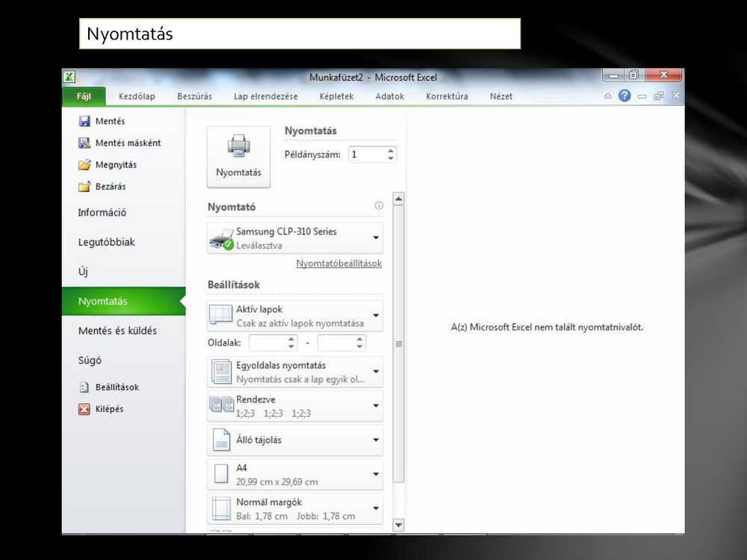This screenshot has width=747, height=560.
Task: Increase the first Oldalak page number
Action: (291, 339)
